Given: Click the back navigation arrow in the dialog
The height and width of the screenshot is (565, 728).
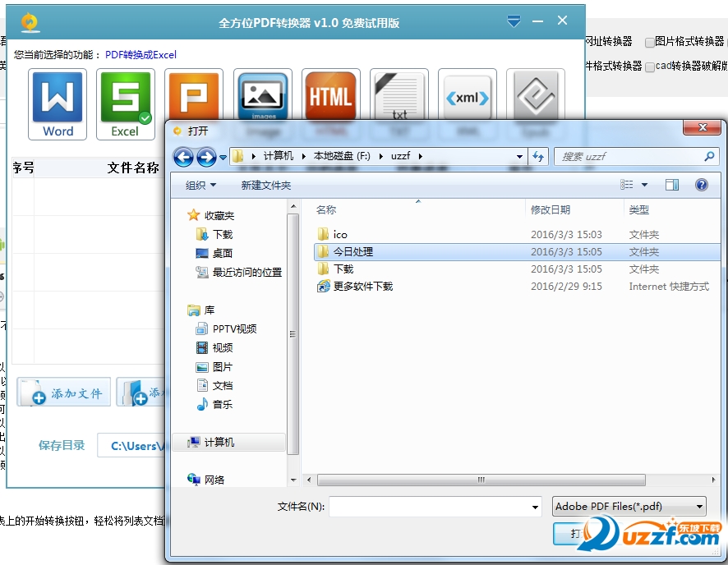Looking at the screenshot, I should click(184, 156).
